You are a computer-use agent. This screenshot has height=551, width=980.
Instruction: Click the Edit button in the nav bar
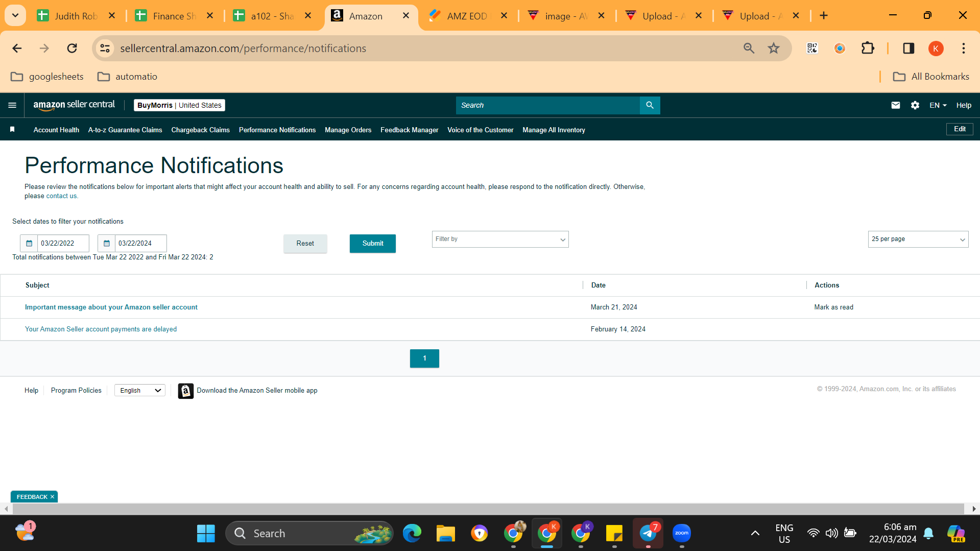tap(960, 129)
